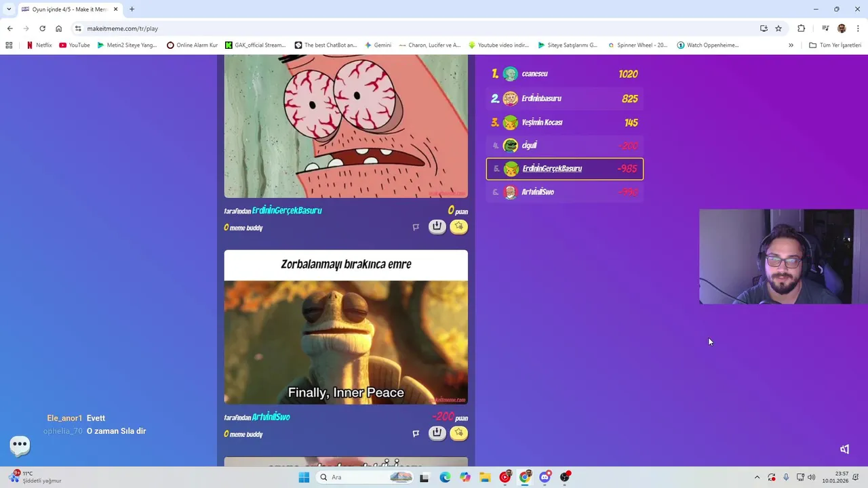Reload the makeitmeme page
Viewport: 868px width, 488px height.
(x=42, y=28)
